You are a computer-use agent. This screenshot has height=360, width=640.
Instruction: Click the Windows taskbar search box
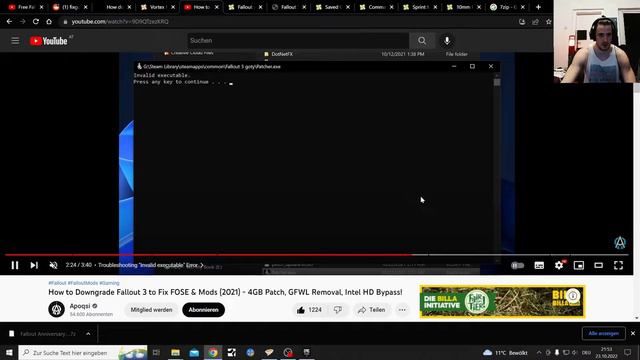pyautogui.click(x=83, y=353)
